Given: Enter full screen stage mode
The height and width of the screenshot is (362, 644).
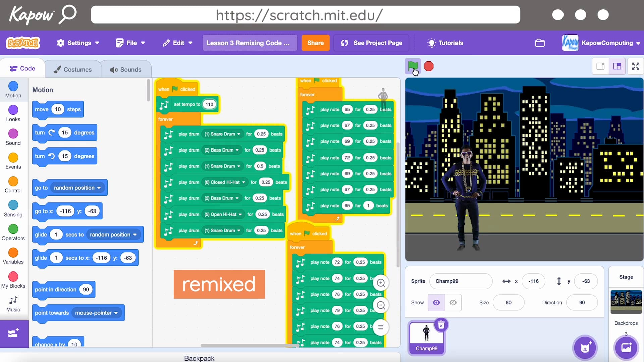Looking at the screenshot, I should 635,66.
